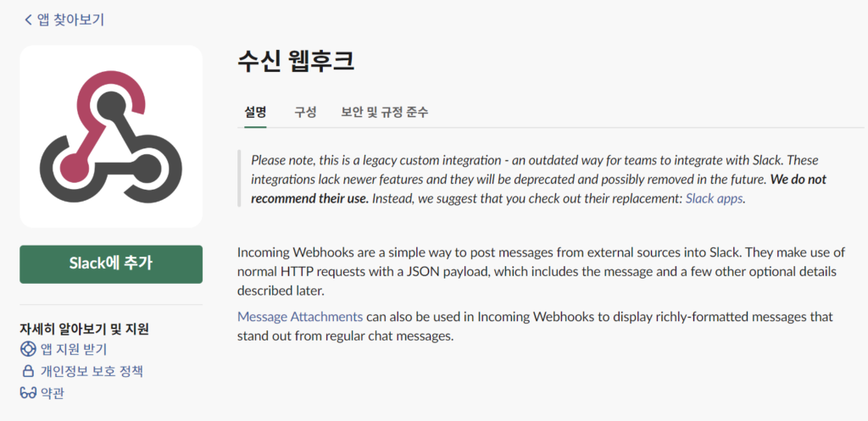Click the 수신 웹후크 page title
The height and width of the screenshot is (421, 868).
point(296,61)
